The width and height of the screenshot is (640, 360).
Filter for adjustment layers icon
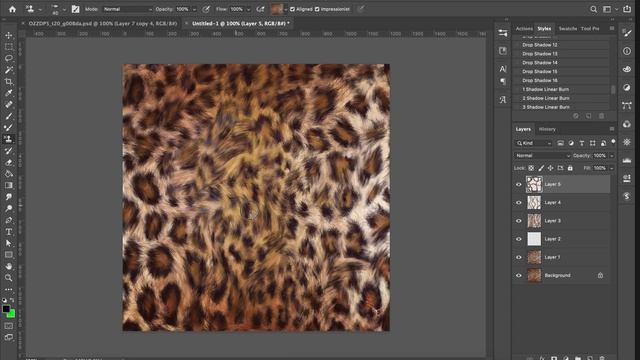click(x=571, y=143)
